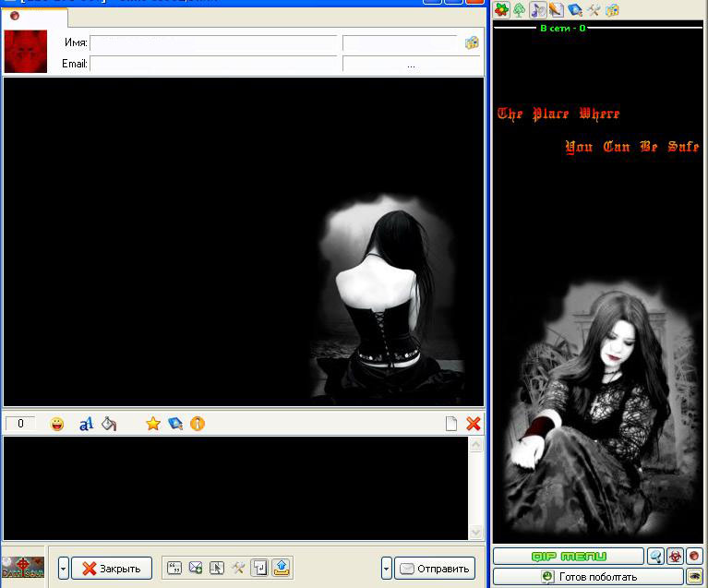The width and height of the screenshot is (708, 588).
Task: Open the 'Готов поболтать' status selector
Action: click(x=588, y=577)
